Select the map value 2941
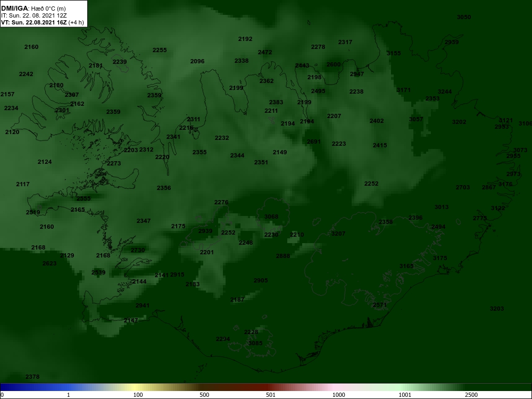The width and height of the screenshot is (532, 399). coord(143,306)
